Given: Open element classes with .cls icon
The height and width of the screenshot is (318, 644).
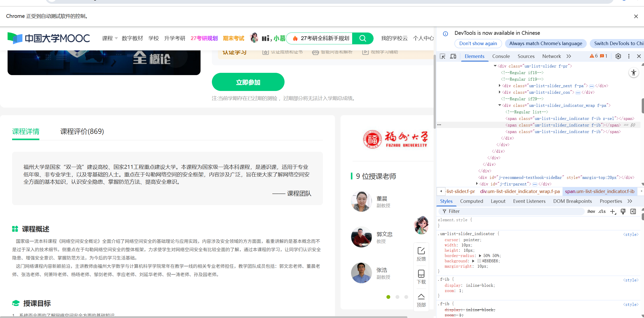Looking at the screenshot, I should click(x=602, y=211).
